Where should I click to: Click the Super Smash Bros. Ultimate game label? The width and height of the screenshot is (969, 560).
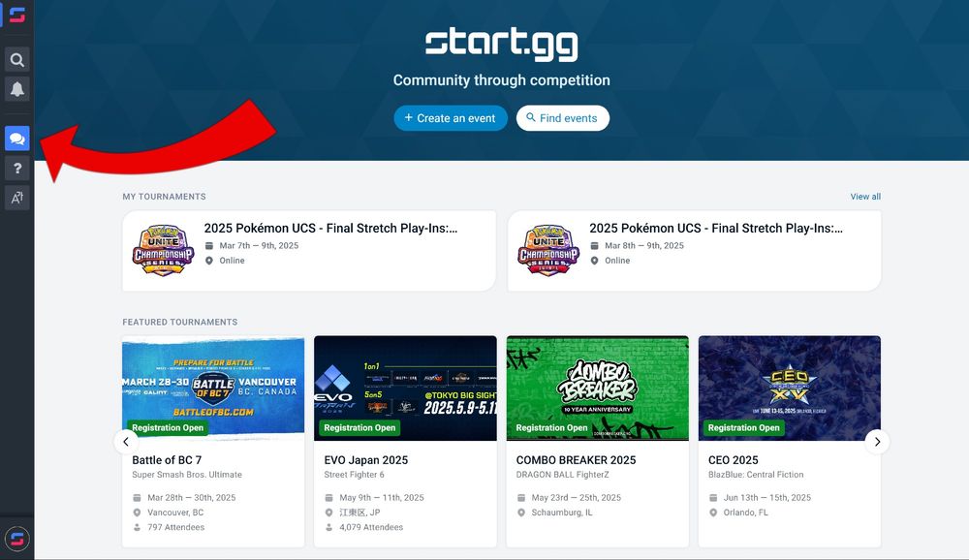pos(187,475)
